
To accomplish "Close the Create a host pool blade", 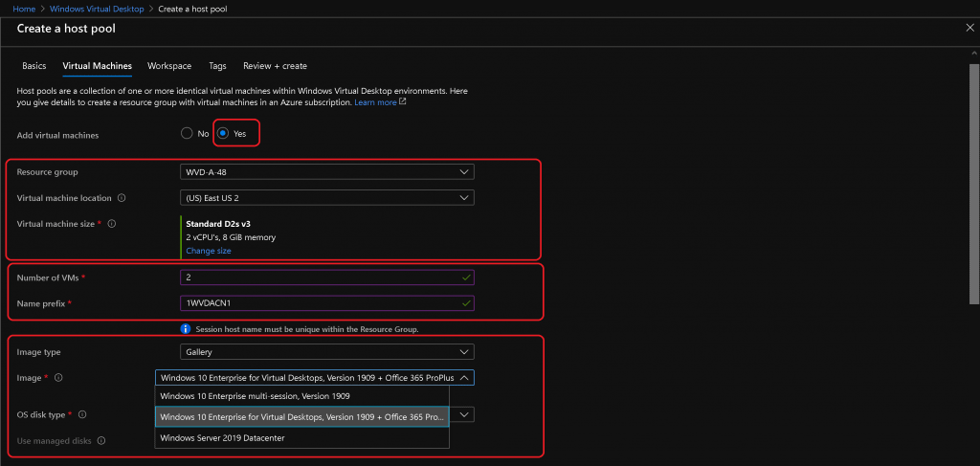I will pos(969,28).
